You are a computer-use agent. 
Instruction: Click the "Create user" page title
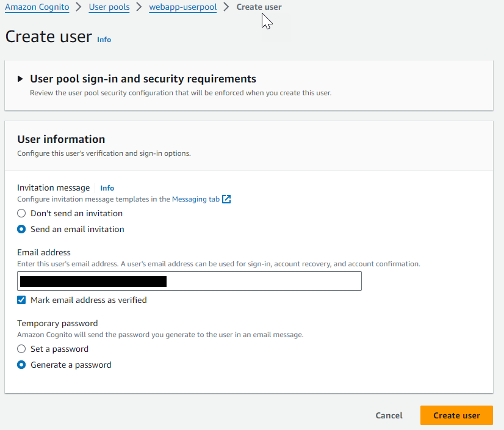click(48, 37)
